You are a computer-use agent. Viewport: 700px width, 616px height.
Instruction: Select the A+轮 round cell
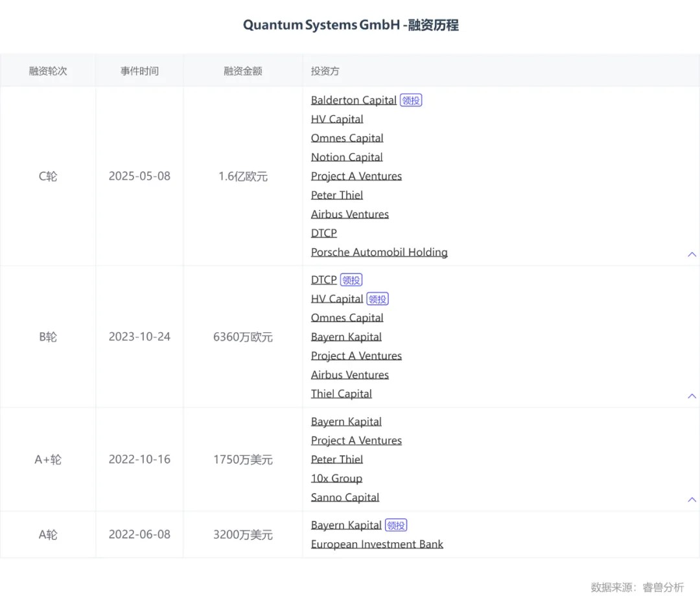(x=48, y=459)
